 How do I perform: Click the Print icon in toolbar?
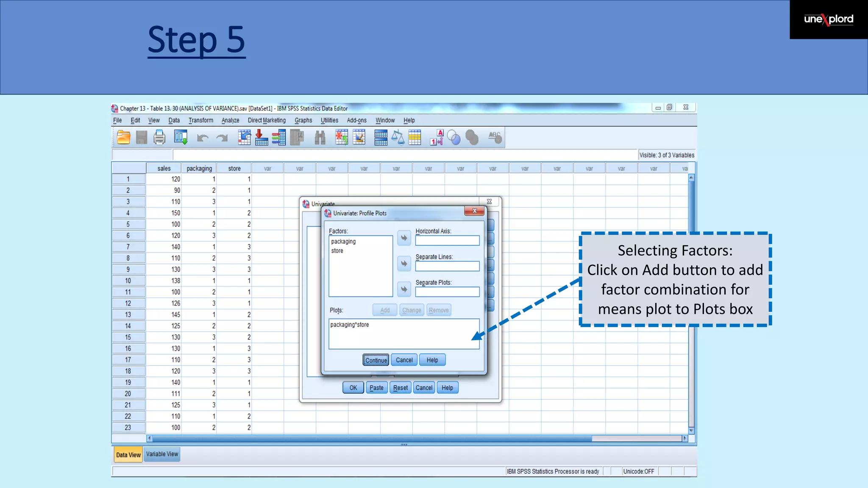click(x=159, y=138)
